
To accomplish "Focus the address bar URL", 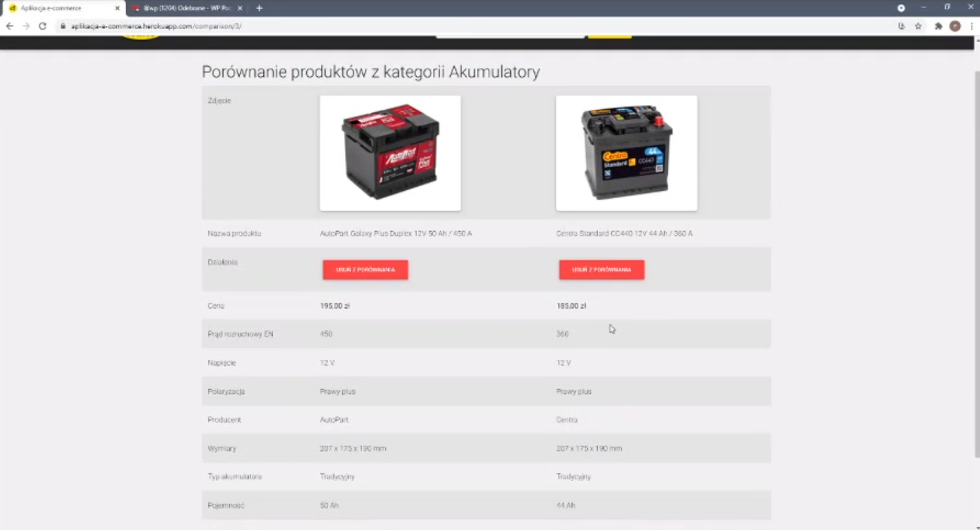I will pos(156,26).
